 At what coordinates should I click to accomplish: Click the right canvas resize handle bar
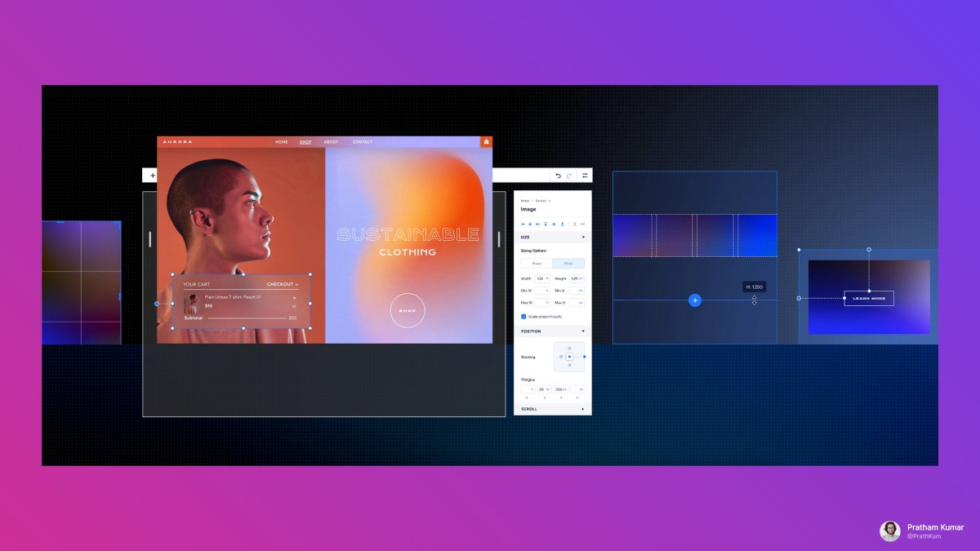(x=499, y=239)
